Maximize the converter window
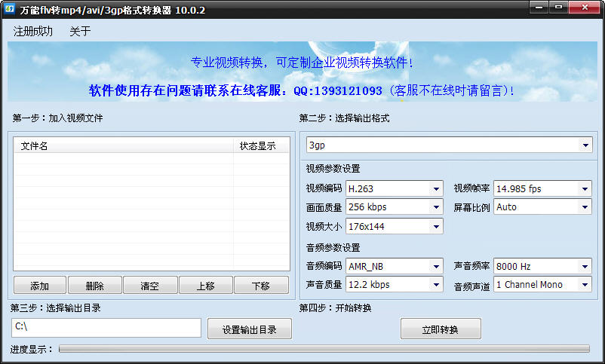The width and height of the screenshot is (605, 364). tap(558, 8)
